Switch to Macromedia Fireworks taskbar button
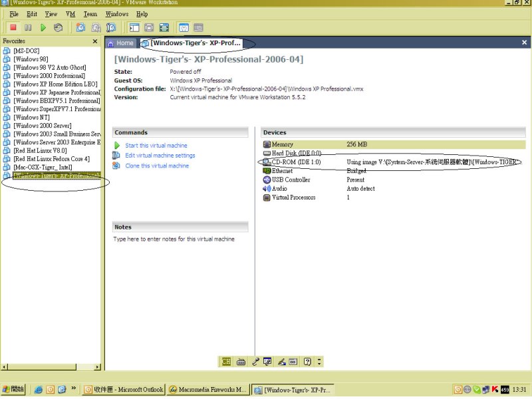532x399 pixels. (207, 390)
